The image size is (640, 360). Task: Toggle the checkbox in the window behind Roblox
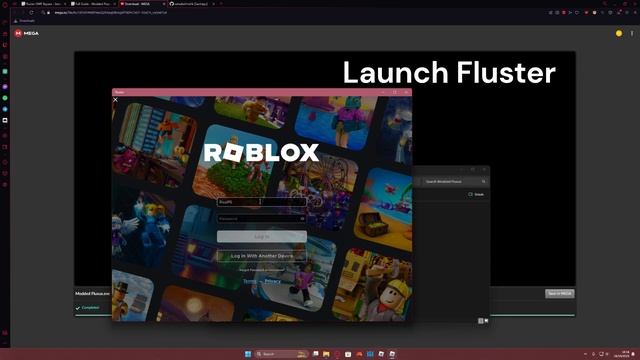[x=470, y=194]
